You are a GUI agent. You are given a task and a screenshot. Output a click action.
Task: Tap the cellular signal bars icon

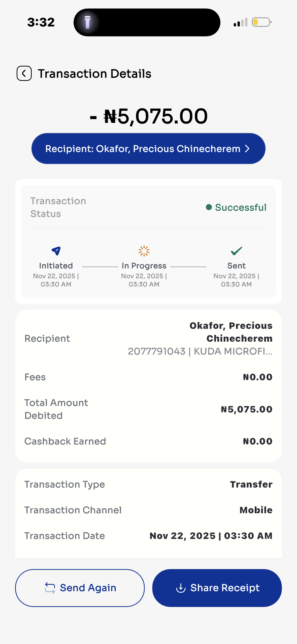240,22
